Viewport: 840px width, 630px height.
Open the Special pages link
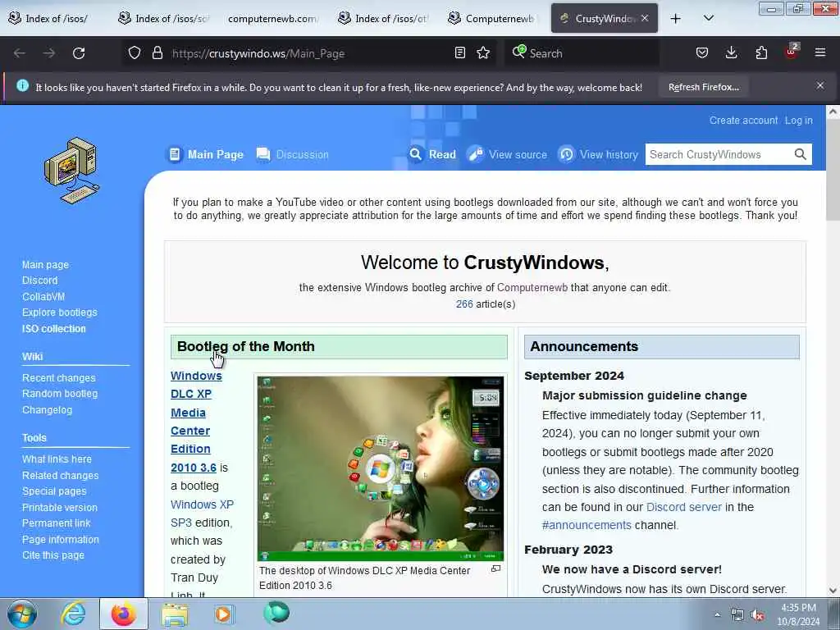[54, 491]
